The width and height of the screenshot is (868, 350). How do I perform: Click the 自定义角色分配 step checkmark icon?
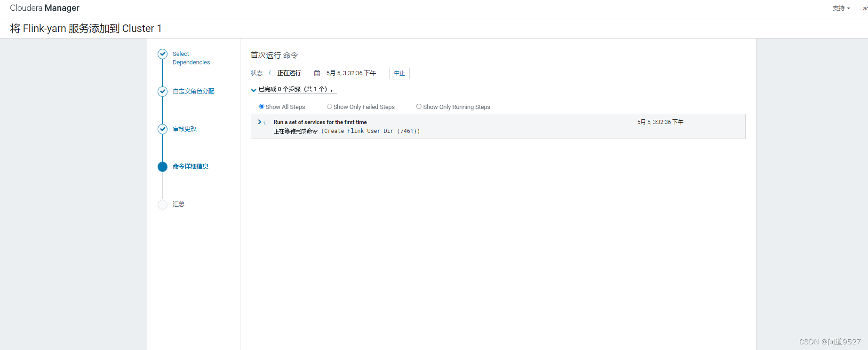tap(162, 92)
